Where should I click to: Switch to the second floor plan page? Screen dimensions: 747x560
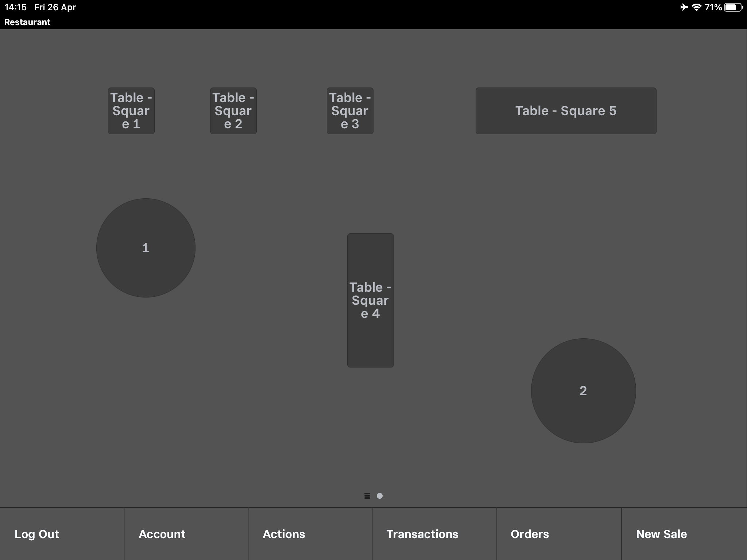(x=380, y=495)
